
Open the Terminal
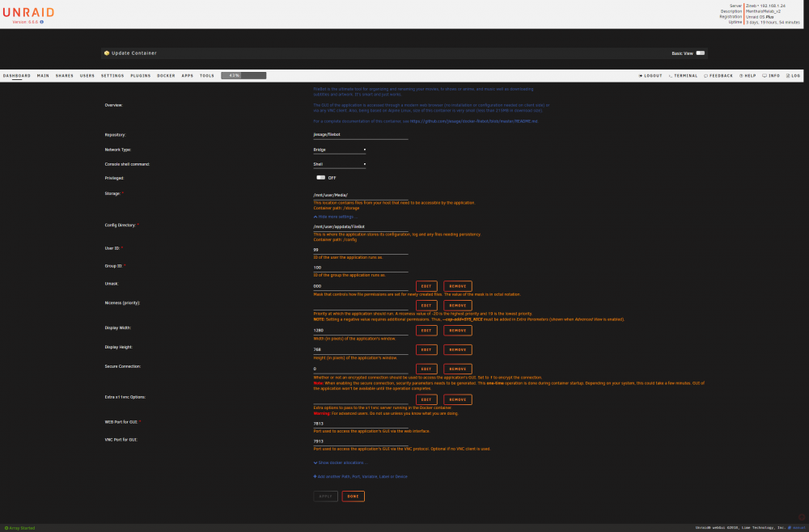coord(683,76)
